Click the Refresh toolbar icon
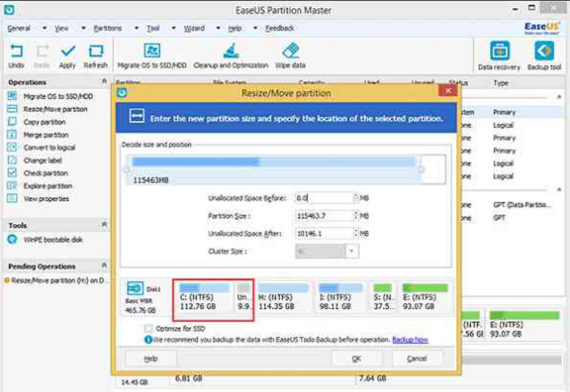Viewport: 570px width, 392px height. [96, 51]
